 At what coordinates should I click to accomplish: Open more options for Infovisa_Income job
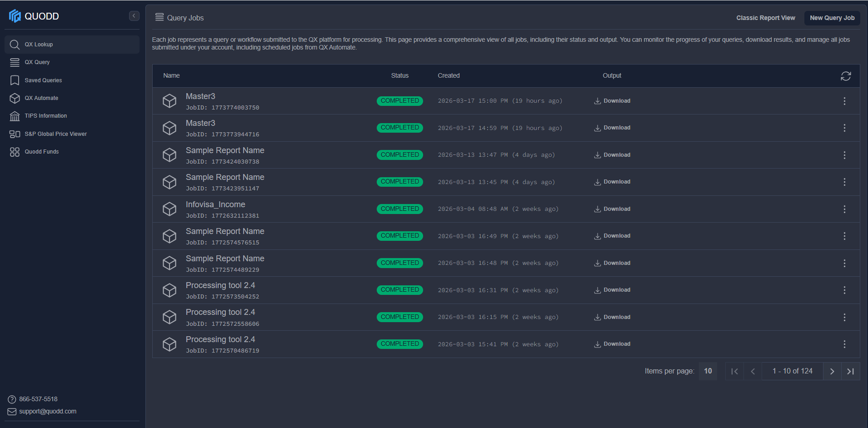coord(844,209)
